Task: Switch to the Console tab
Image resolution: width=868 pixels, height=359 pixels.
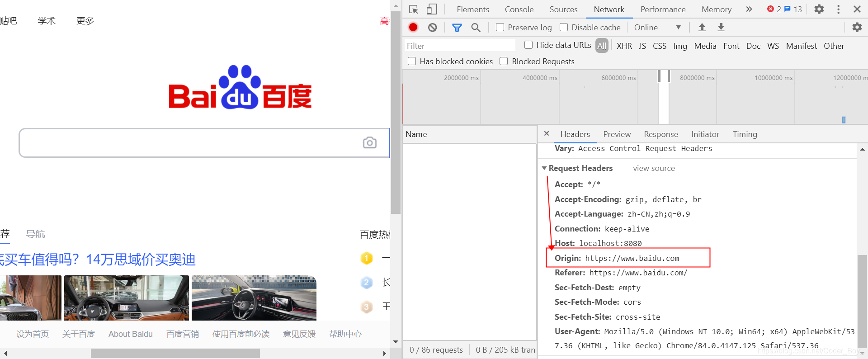Action: [x=519, y=9]
